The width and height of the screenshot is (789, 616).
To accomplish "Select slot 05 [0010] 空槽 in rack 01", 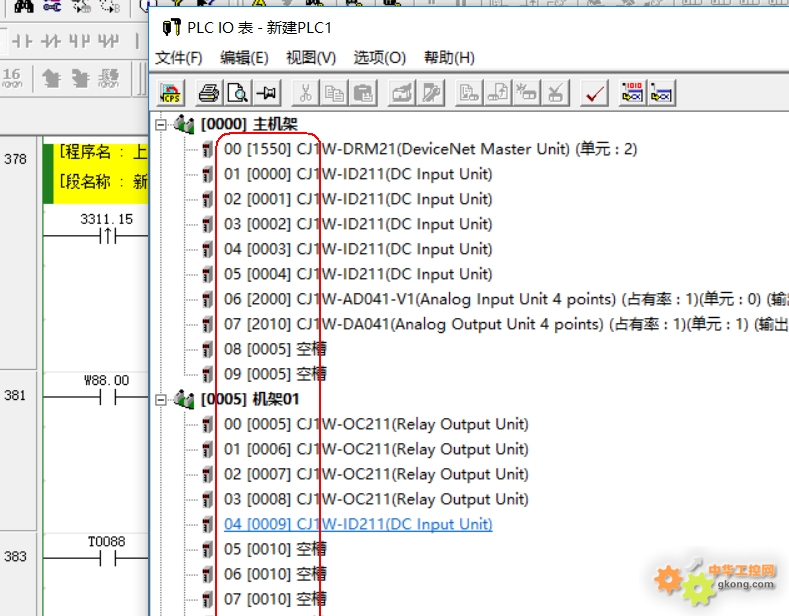I will tap(275, 549).
